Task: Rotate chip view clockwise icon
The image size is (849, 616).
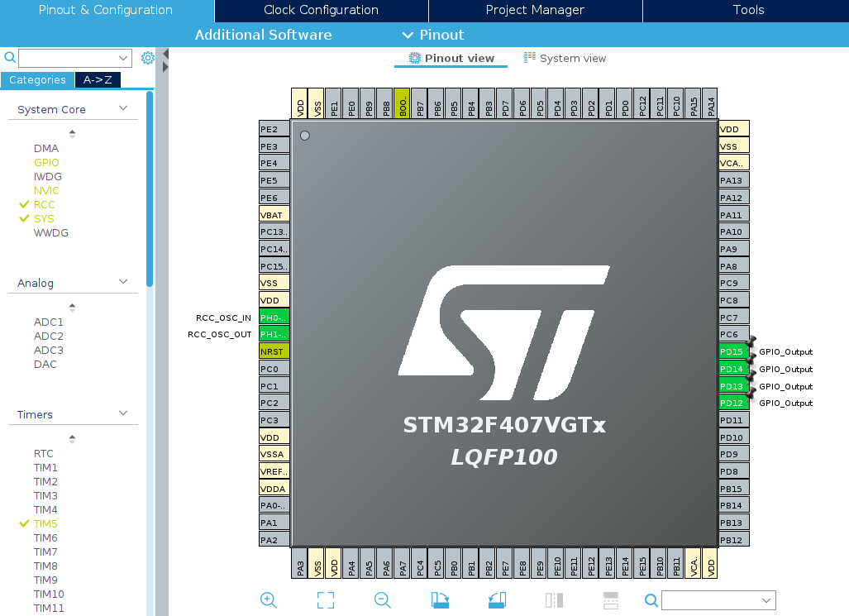Action: pos(440,600)
